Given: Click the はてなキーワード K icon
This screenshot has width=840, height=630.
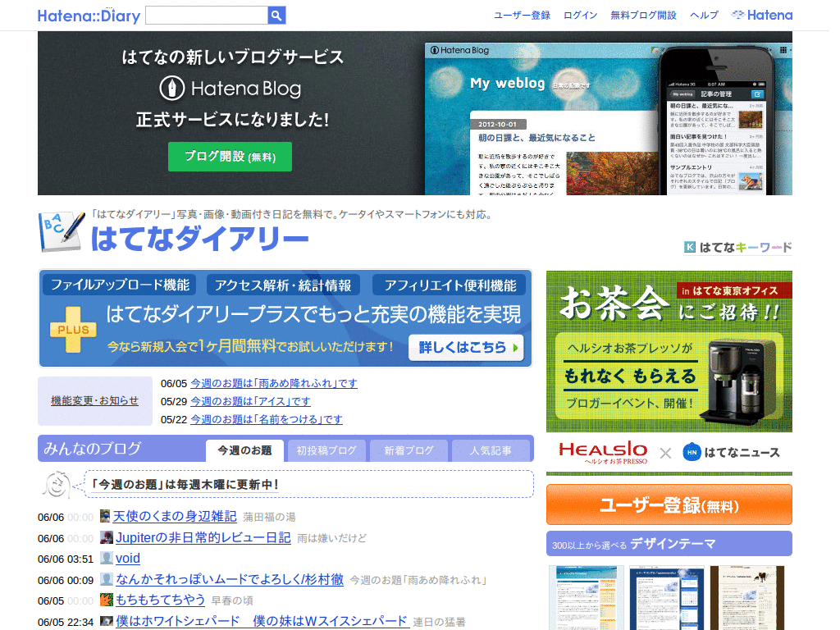Looking at the screenshot, I should [689, 247].
